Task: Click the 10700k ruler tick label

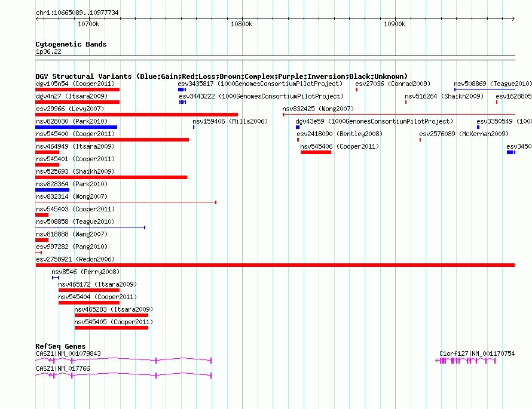Action: point(88,24)
